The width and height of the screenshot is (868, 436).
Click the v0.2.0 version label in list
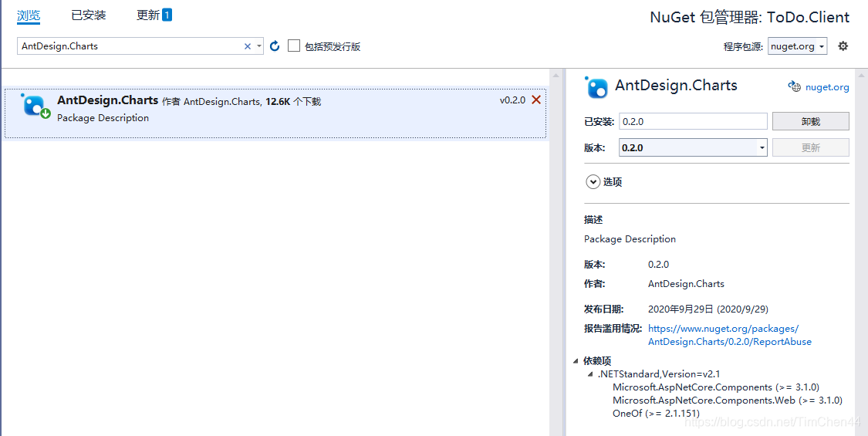(512, 100)
